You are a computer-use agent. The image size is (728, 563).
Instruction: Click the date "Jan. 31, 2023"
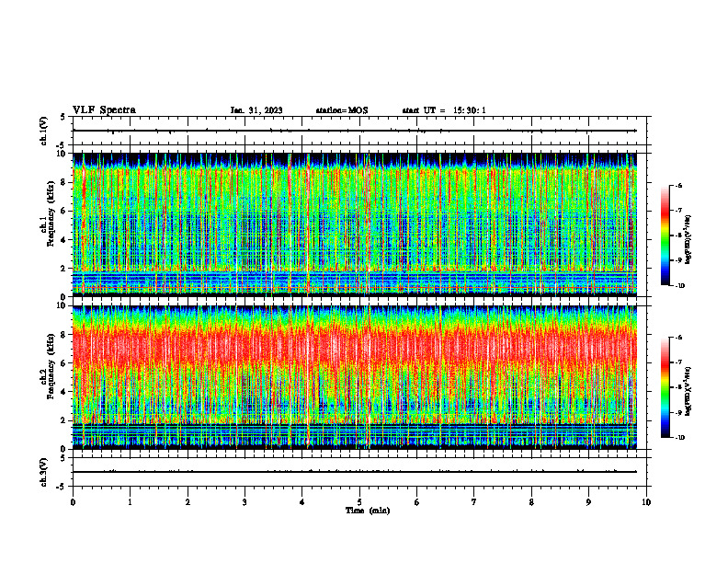[x=256, y=110]
